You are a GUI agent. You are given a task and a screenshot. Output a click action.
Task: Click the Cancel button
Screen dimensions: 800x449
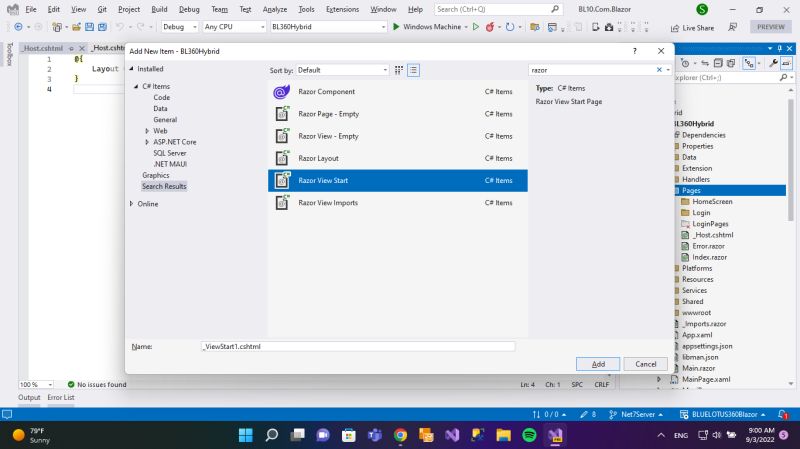pyautogui.click(x=645, y=364)
